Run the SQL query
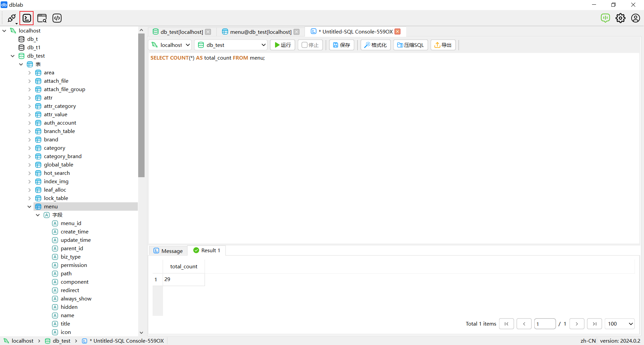 (x=282, y=45)
